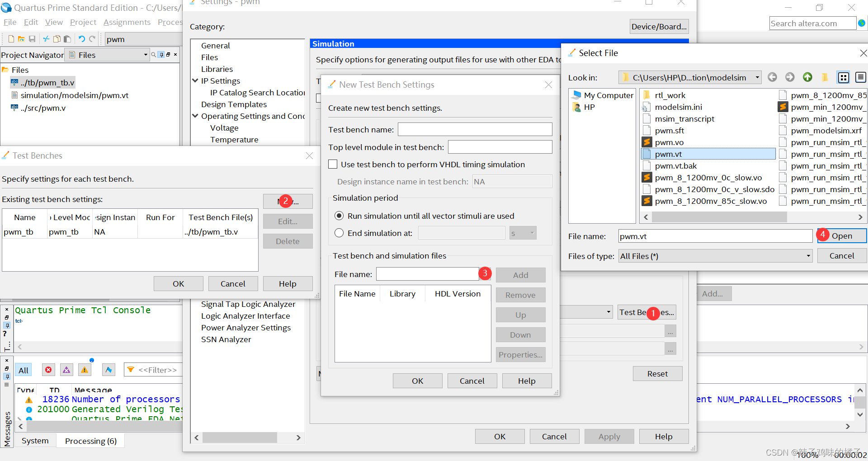Click File name field in Select File
The height and width of the screenshot is (461, 868).
(x=716, y=236)
